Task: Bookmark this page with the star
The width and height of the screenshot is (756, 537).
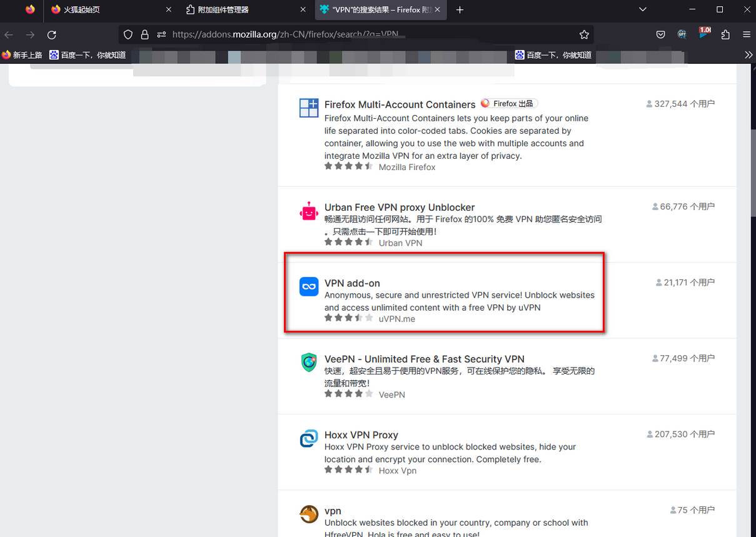Action: tap(584, 34)
